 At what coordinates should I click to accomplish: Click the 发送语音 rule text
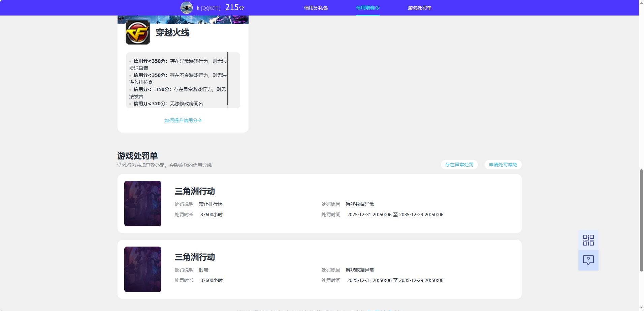click(x=139, y=68)
